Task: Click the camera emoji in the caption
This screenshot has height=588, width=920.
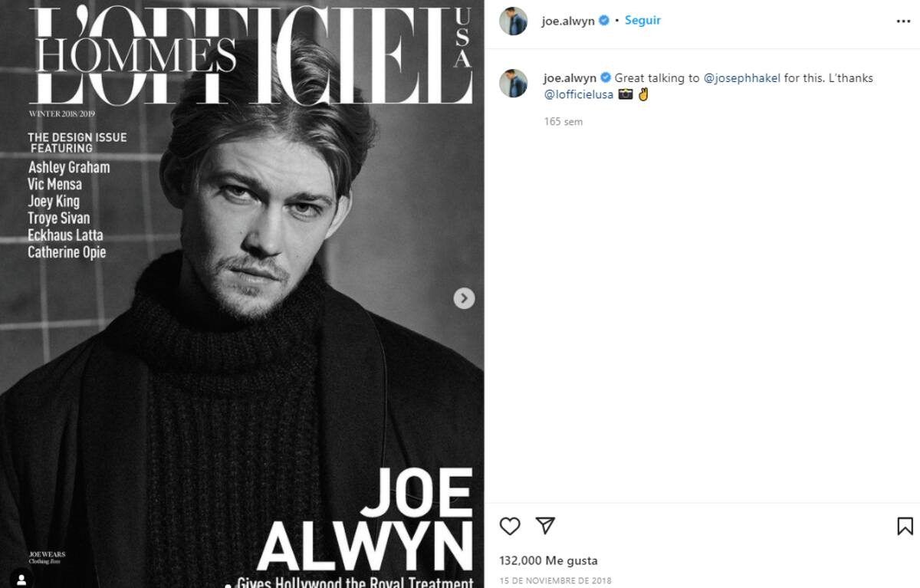Action: (626, 95)
